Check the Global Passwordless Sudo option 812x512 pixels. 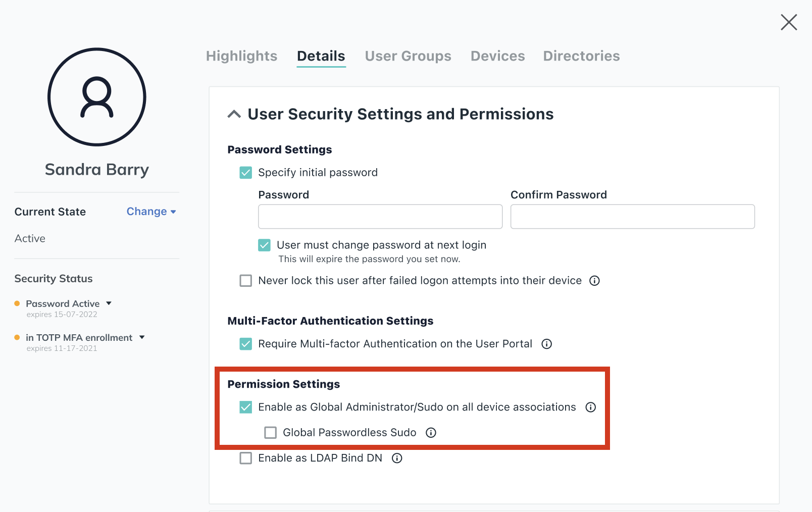coord(270,433)
